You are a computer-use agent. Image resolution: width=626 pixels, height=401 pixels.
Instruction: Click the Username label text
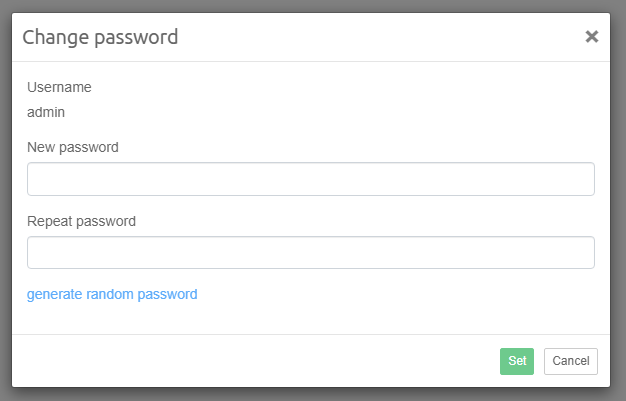click(x=59, y=87)
